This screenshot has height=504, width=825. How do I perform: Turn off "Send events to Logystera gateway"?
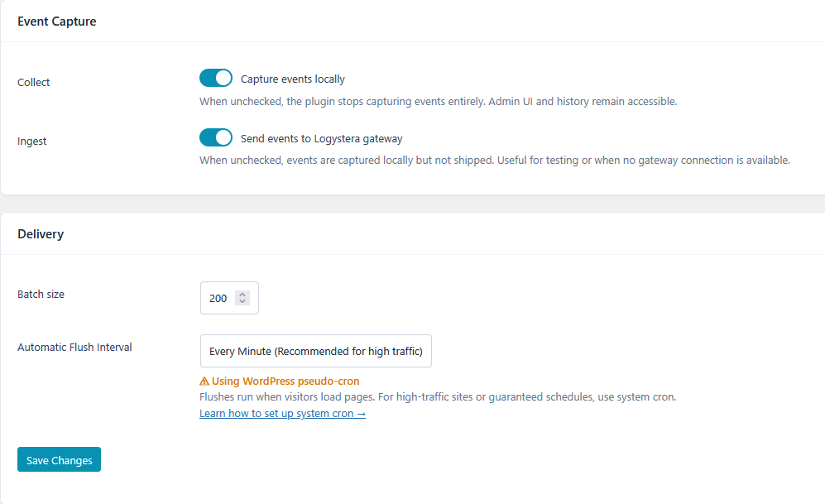[216, 138]
